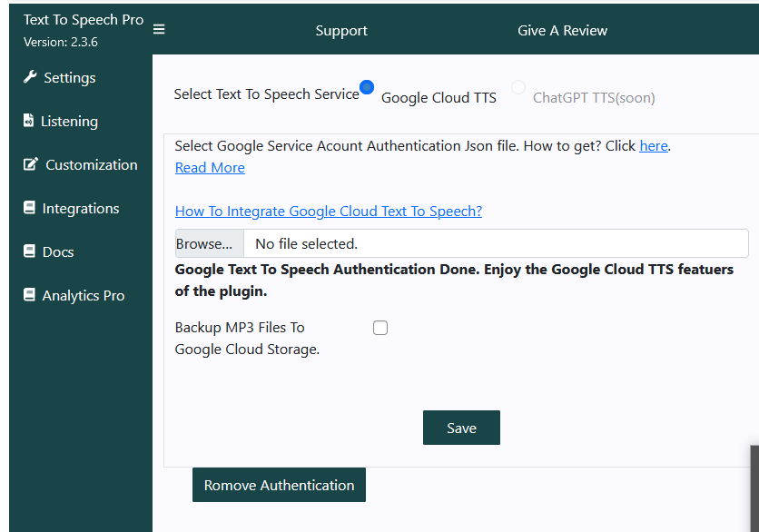The image size is (759, 532).
Task: Click the audio file icon beside Listening
Action: point(28,120)
